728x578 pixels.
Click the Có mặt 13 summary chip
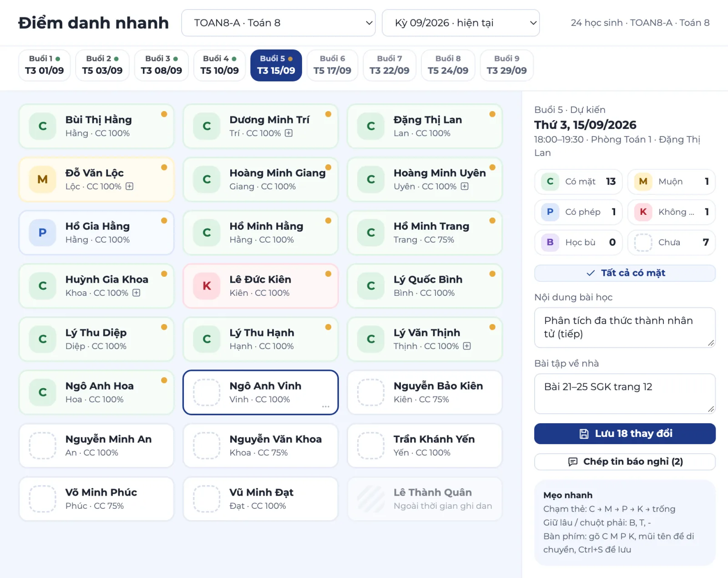[578, 181]
